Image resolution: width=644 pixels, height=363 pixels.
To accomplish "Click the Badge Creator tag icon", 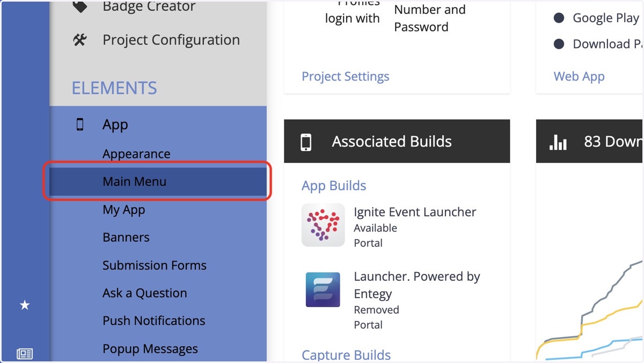I will [80, 6].
